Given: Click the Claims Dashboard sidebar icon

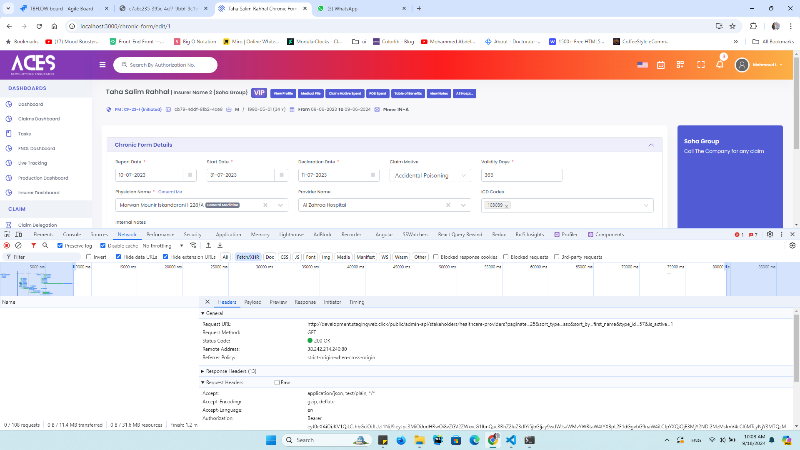Looking at the screenshot, I should [8, 118].
